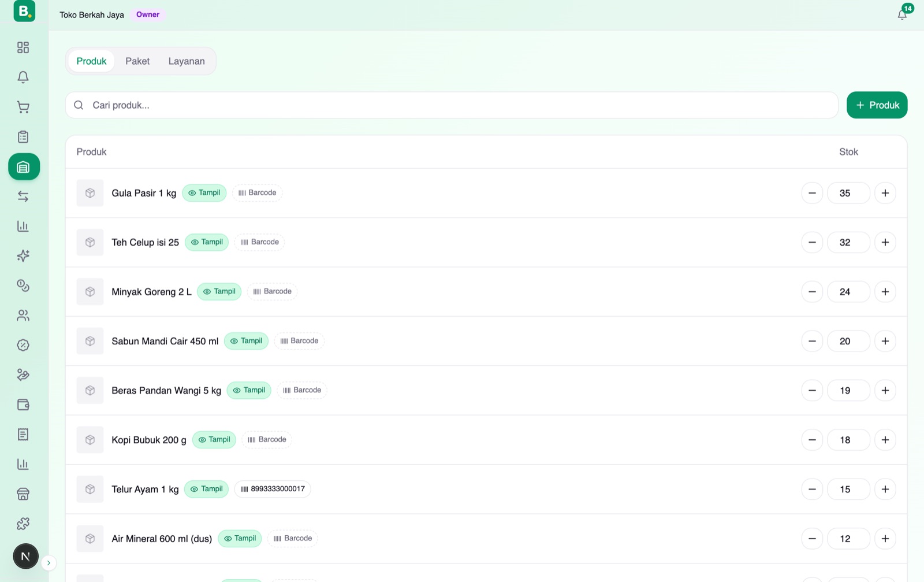Click the Owner role badge
The image size is (924, 582).
(x=148, y=14)
